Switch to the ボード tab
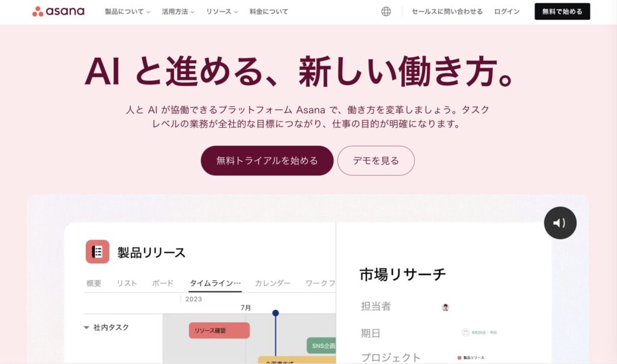This screenshot has height=364, width=617. click(163, 283)
